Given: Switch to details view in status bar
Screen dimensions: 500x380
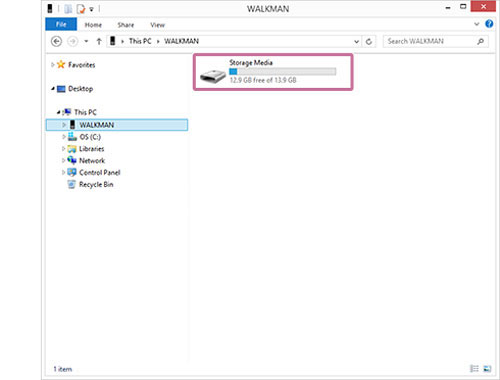Looking at the screenshot, I should tap(474, 368).
